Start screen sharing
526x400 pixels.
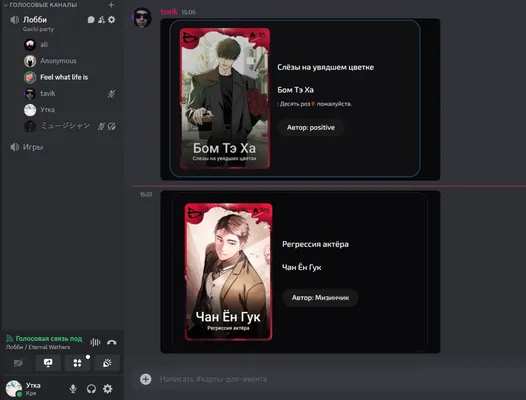pos(48,363)
